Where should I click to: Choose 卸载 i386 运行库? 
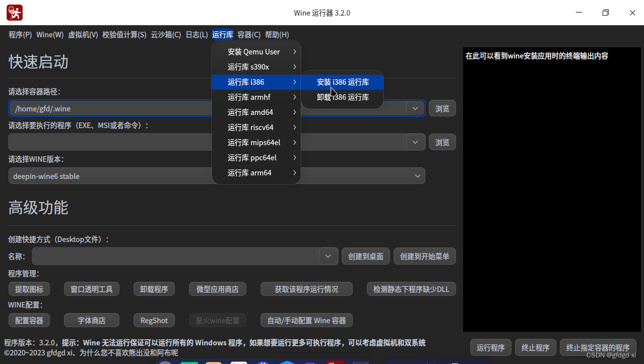pos(343,97)
